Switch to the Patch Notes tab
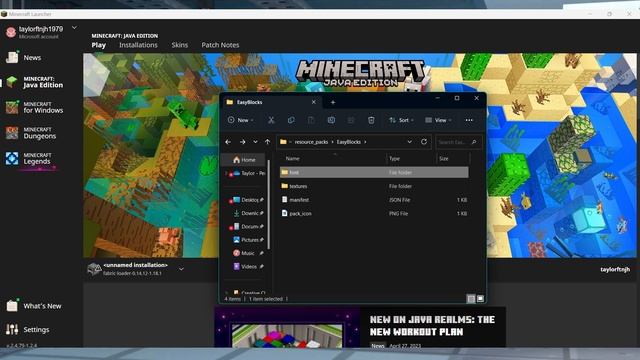Viewport: 640px width, 360px height. (x=220, y=45)
